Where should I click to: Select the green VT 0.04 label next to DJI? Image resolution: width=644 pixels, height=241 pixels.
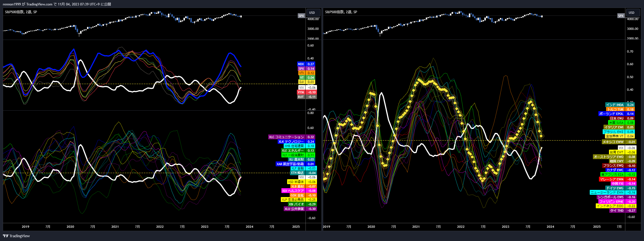307,78
